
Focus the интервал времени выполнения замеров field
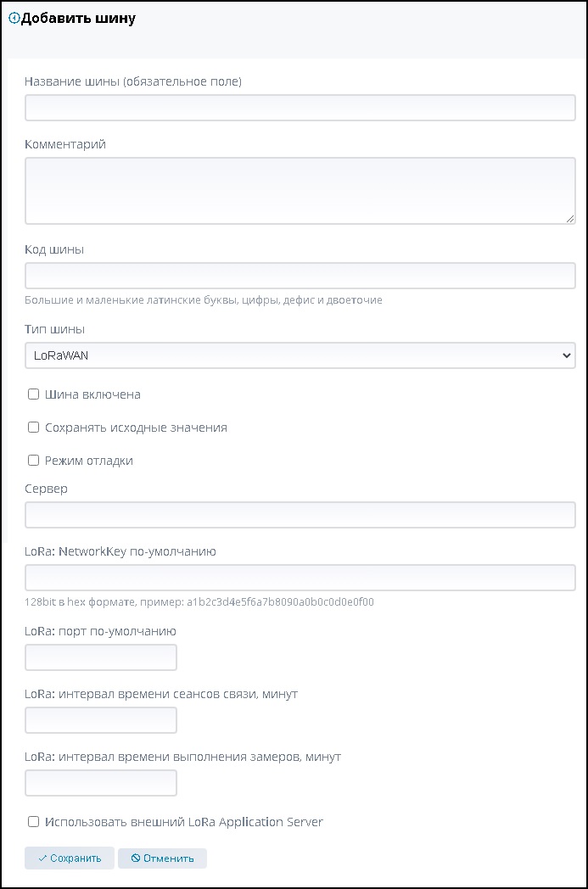click(x=101, y=783)
